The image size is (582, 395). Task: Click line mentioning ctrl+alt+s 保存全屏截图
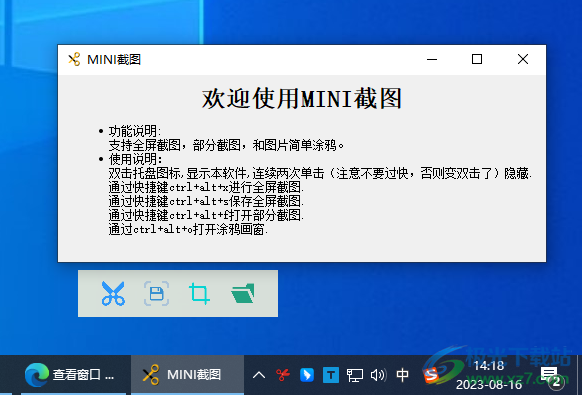(206, 201)
